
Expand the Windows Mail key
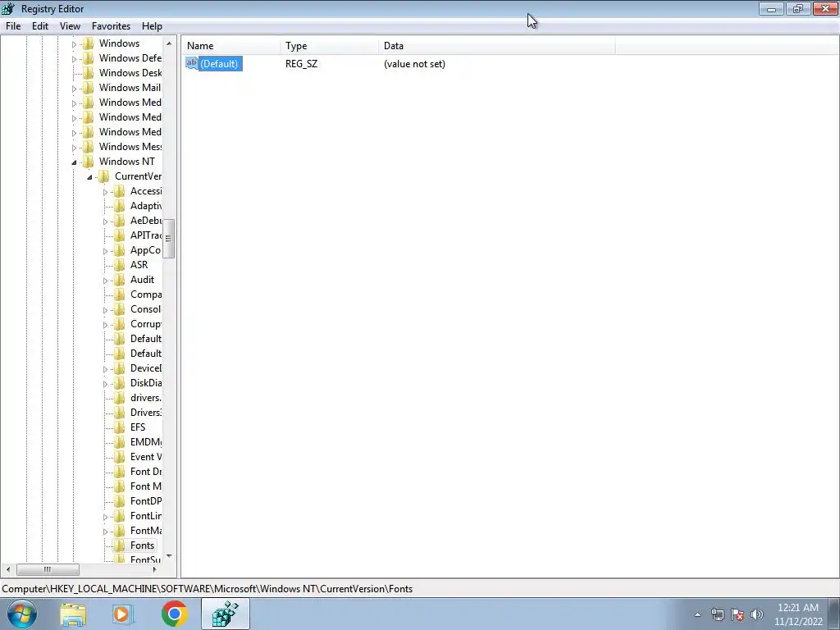(74, 89)
